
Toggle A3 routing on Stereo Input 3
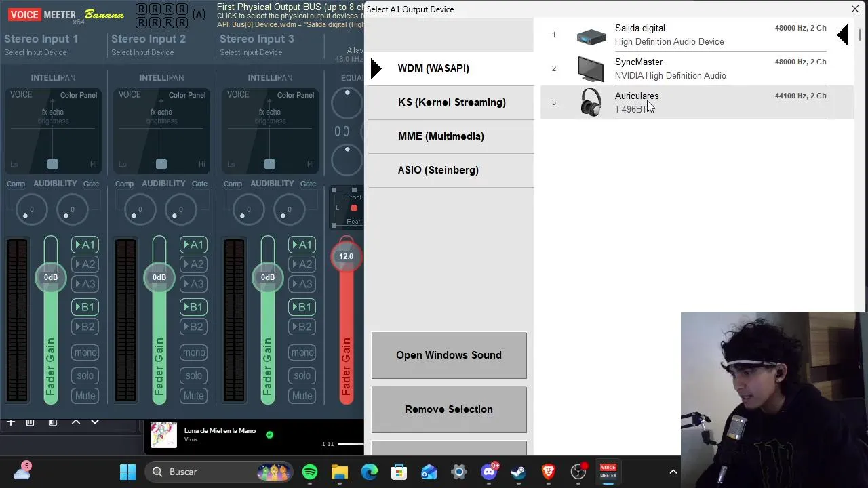click(302, 284)
